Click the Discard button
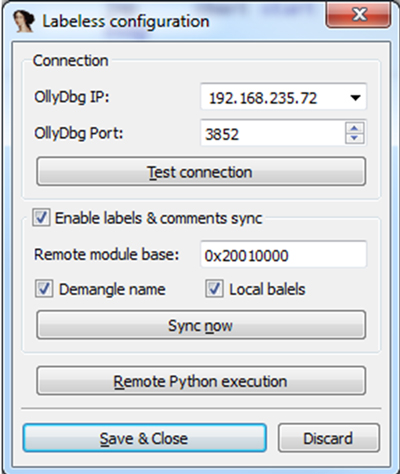The width and height of the screenshot is (400, 474). coord(329,438)
